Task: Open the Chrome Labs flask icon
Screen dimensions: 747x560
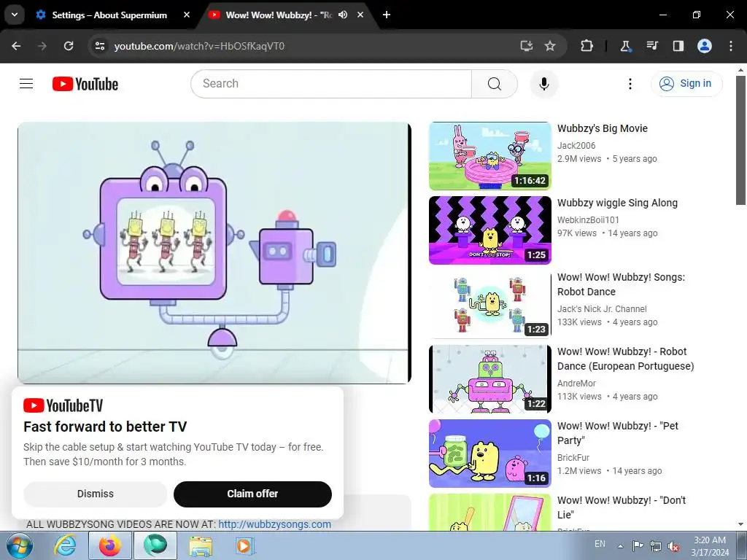Action: (x=625, y=46)
